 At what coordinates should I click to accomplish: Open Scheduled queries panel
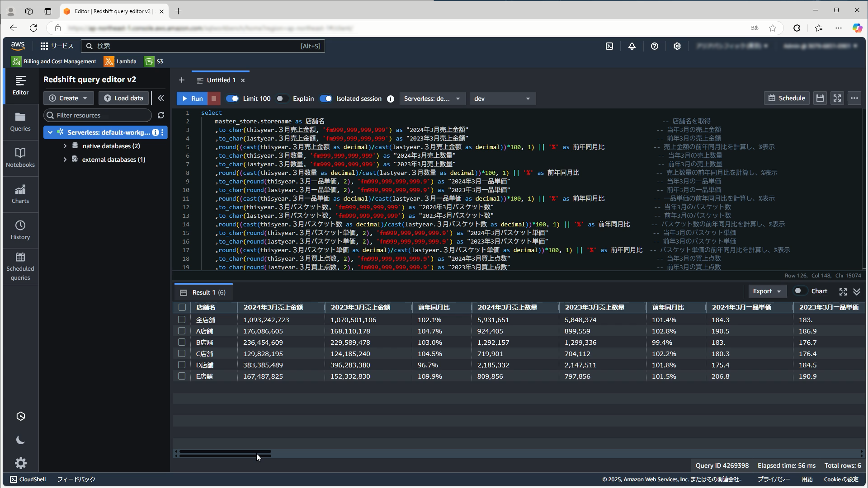pyautogui.click(x=20, y=267)
